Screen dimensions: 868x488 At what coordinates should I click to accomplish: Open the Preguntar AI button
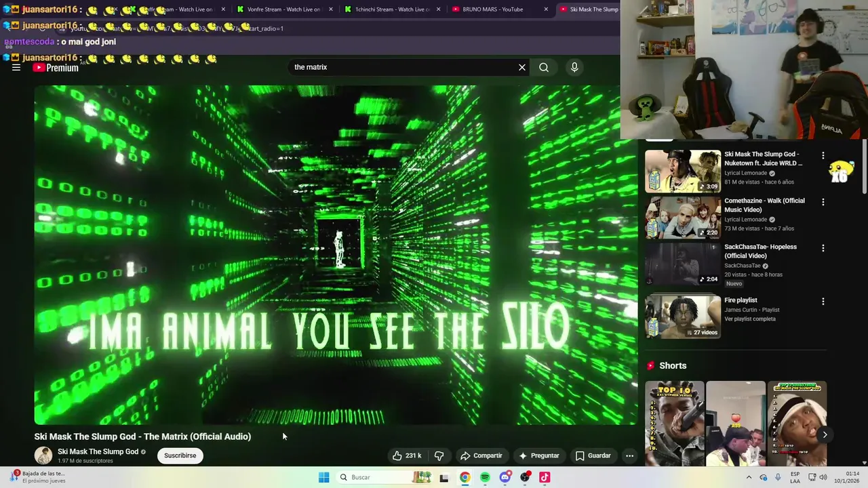point(539,455)
